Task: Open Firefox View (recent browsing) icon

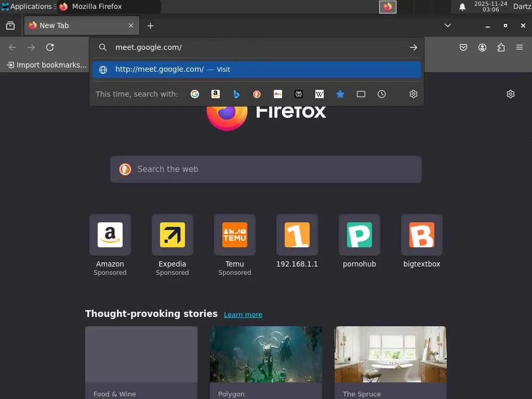Action: (10, 25)
